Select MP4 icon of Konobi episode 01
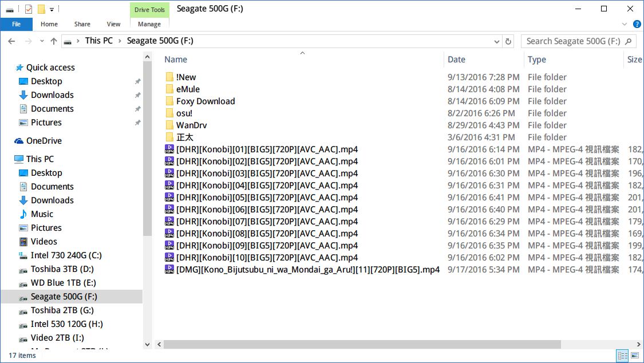 click(169, 149)
